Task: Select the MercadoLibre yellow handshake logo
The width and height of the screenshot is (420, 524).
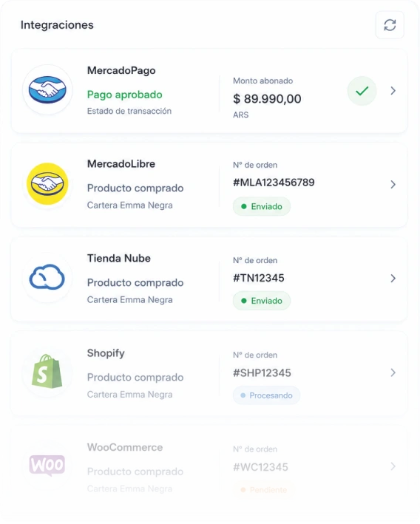Action: [47, 184]
